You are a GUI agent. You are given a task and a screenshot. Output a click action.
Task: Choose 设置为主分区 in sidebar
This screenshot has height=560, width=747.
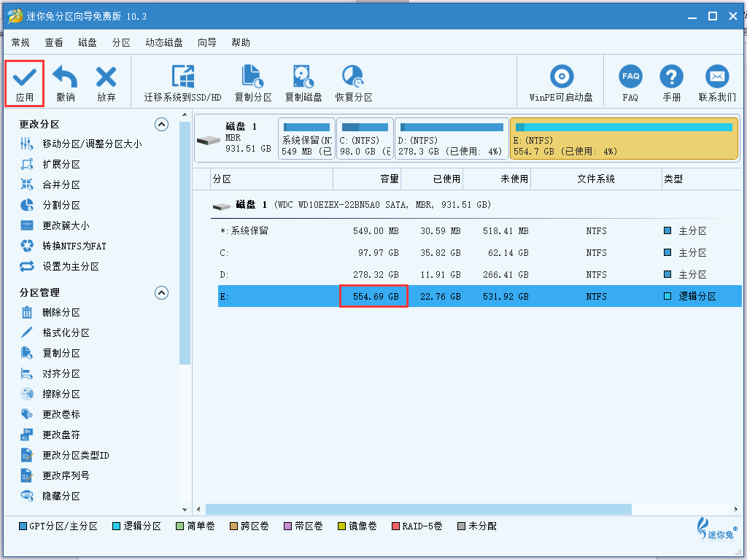point(60,267)
